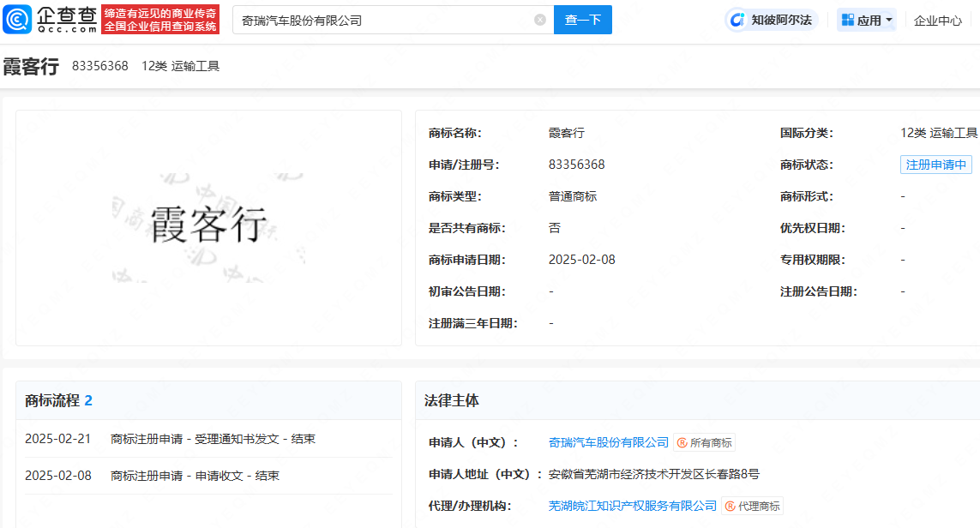Open the 知彼阿尔法 AI assistant icon
Viewport: 980px width, 528px height.
coord(737,20)
